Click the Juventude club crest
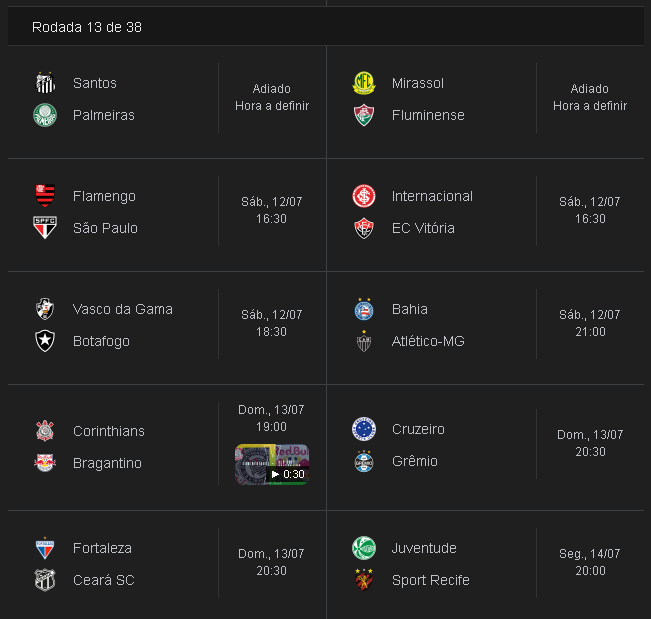 (x=364, y=548)
